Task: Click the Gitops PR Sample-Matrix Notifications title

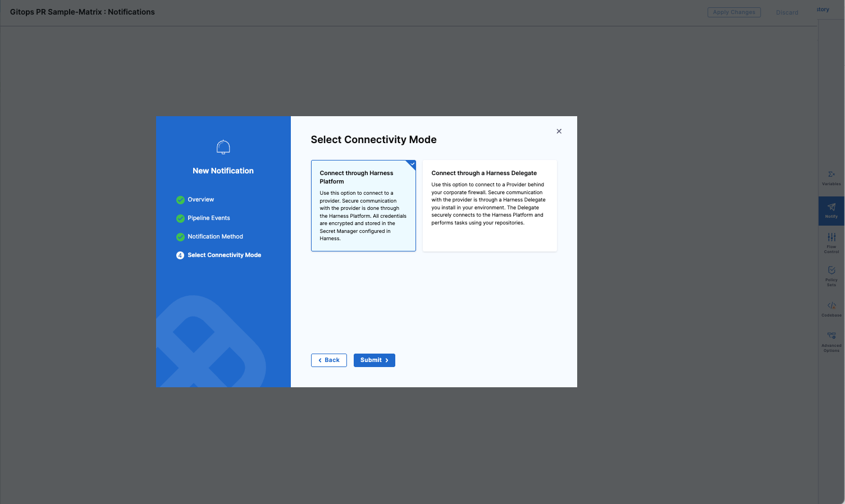Action: pyautogui.click(x=83, y=12)
